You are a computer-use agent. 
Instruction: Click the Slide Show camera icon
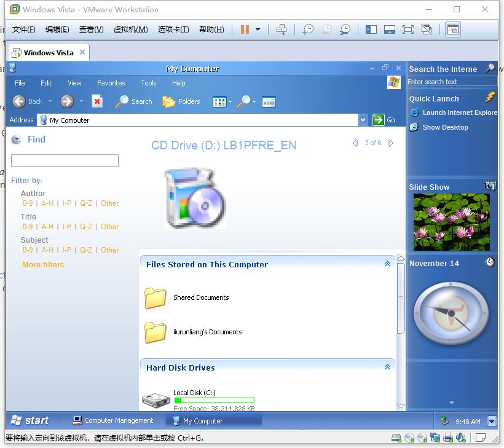(490, 186)
